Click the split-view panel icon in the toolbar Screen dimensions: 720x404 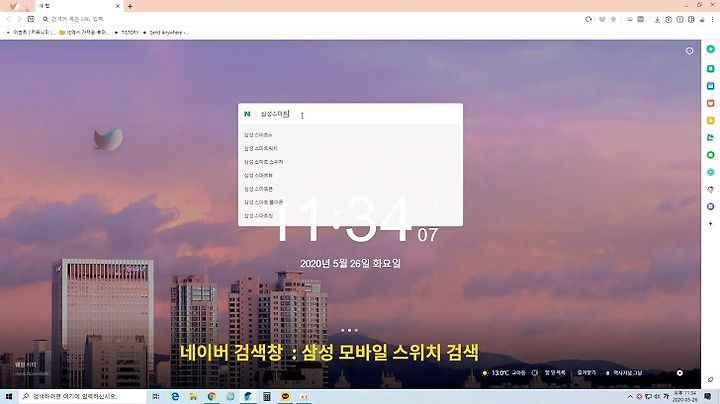coord(691,19)
